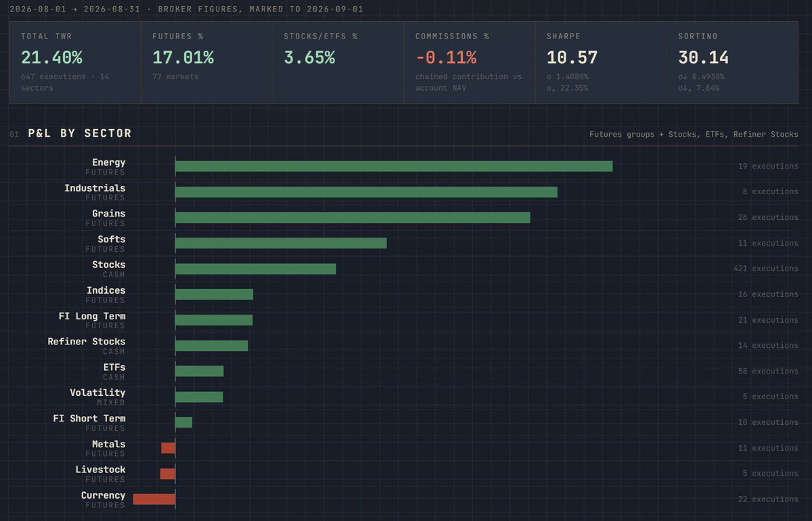
Task: Click the '26 executions' count
Action: coord(769,218)
